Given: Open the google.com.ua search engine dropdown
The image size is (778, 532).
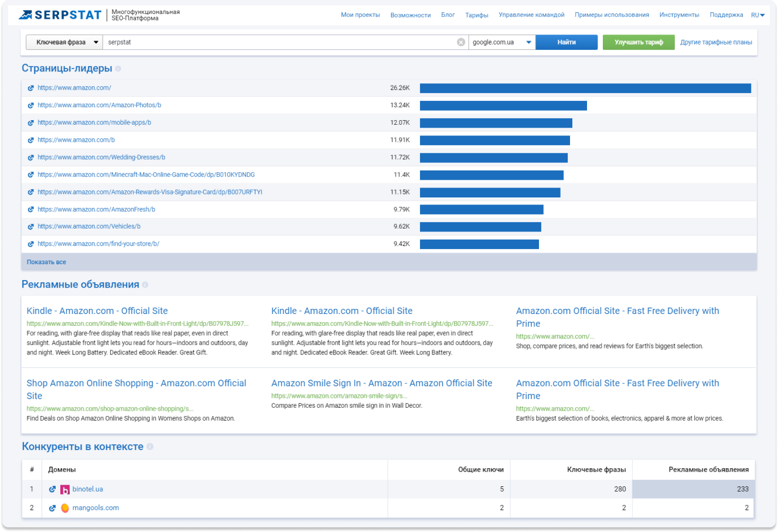Looking at the screenshot, I should pos(502,42).
